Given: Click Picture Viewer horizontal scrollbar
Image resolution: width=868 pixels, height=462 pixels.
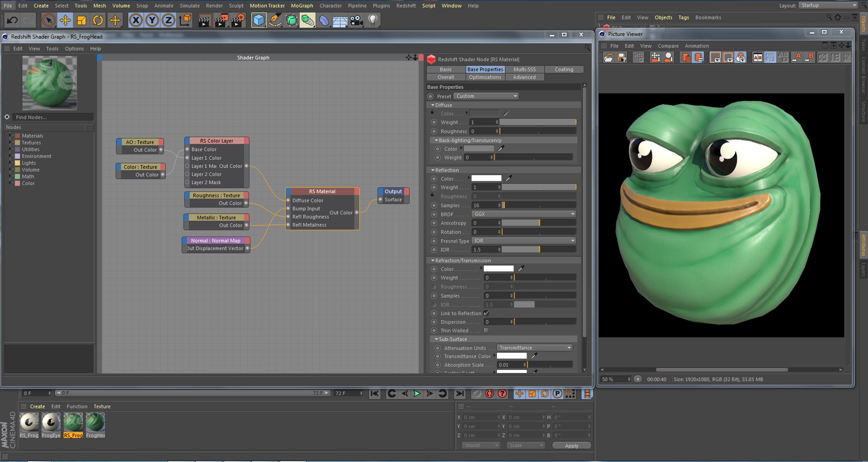Looking at the screenshot, I should (x=722, y=370).
